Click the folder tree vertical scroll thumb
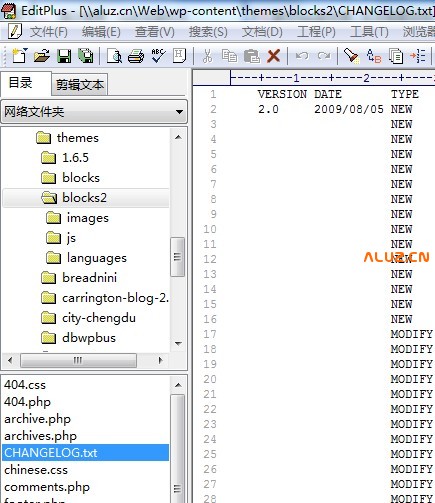The height and width of the screenshot is (503, 435). [178, 257]
